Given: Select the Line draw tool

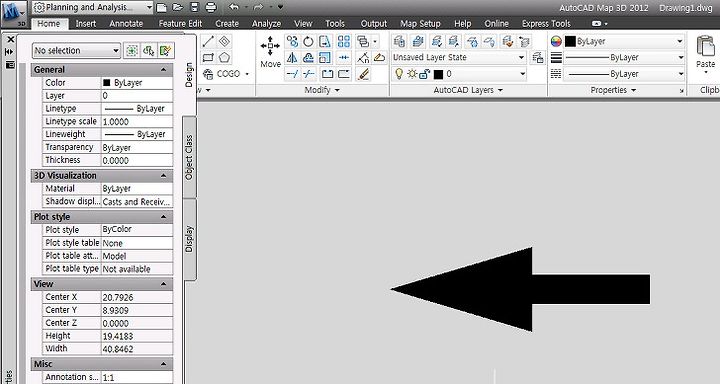Looking at the screenshot, I should point(208,41).
